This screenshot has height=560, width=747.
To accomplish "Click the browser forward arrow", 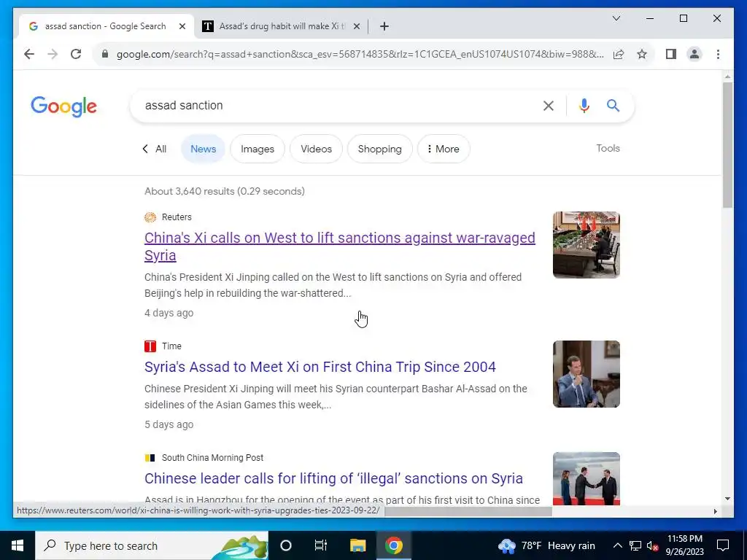I will point(53,54).
